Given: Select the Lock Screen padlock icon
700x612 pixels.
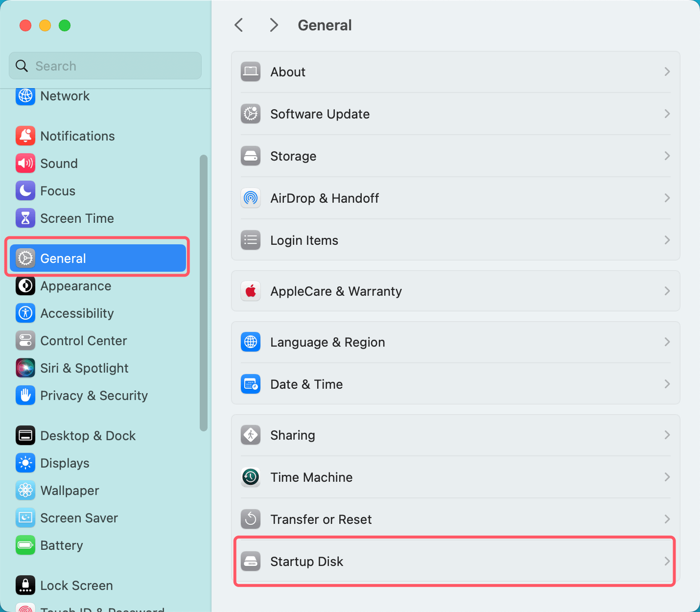Looking at the screenshot, I should 25,585.
